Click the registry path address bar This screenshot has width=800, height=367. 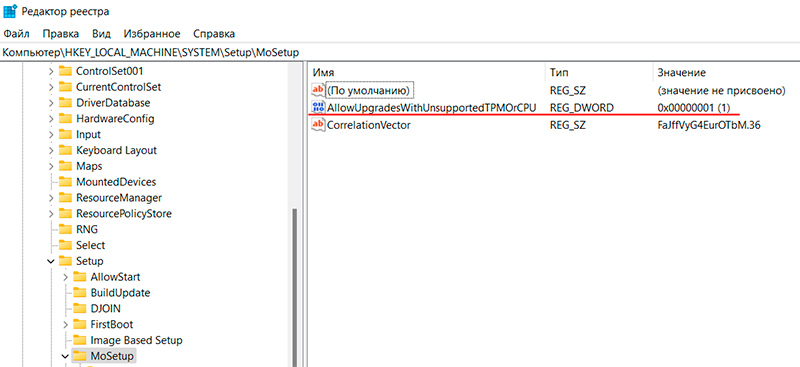pyautogui.click(x=400, y=52)
